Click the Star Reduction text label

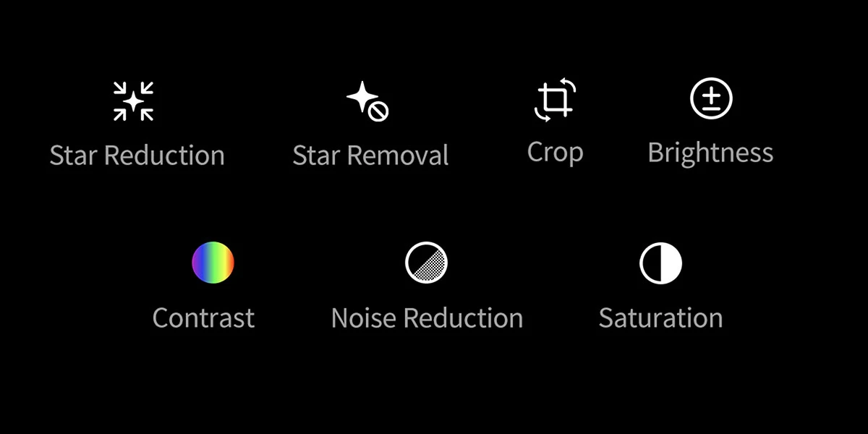(x=137, y=156)
